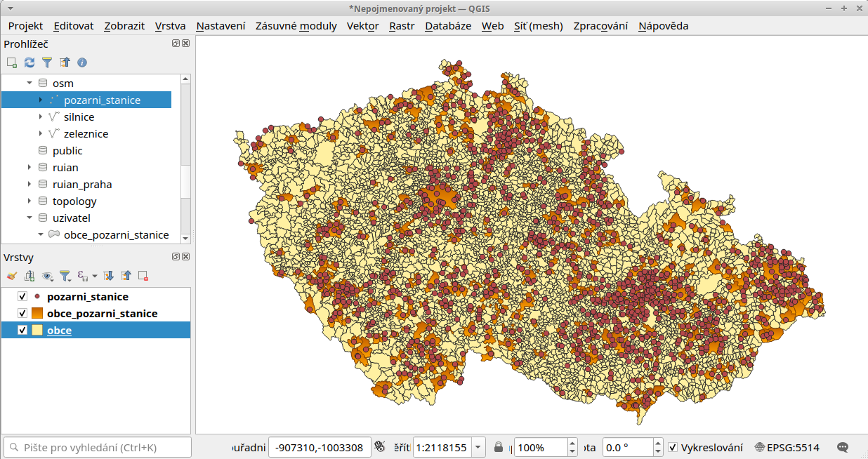868x459 pixels.
Task: Select pozarni_stanice layer in Vrstvy
Action: 88,297
